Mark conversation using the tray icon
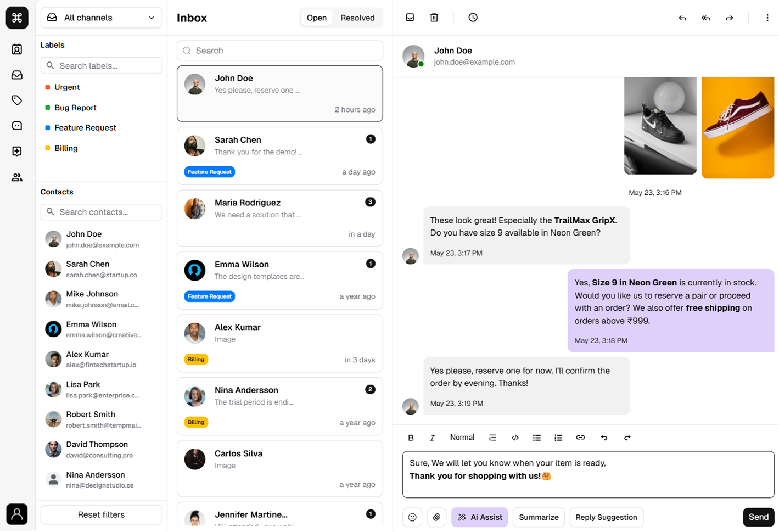The height and width of the screenshot is (532, 779). 410,18
